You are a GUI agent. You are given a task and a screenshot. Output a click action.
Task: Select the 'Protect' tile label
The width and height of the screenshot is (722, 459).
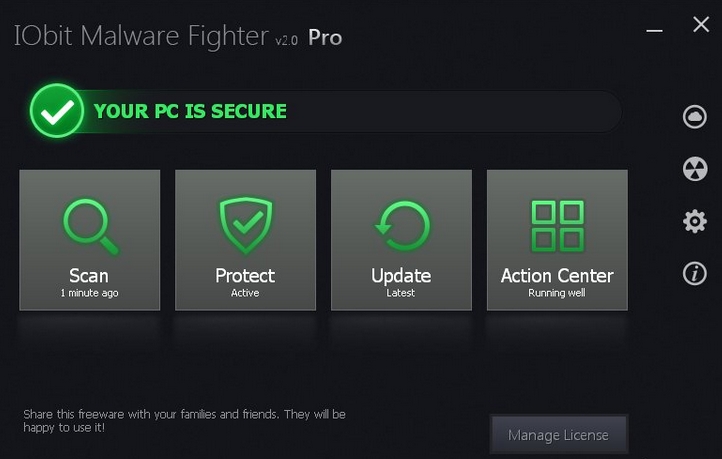click(x=245, y=276)
